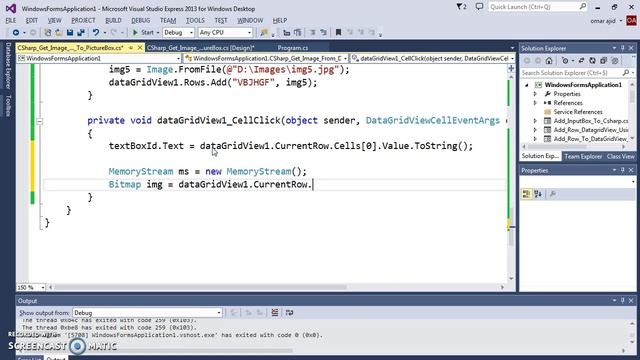Comment out the selected lines icon
The width and height of the screenshot is (640, 360).
[x=313, y=32]
